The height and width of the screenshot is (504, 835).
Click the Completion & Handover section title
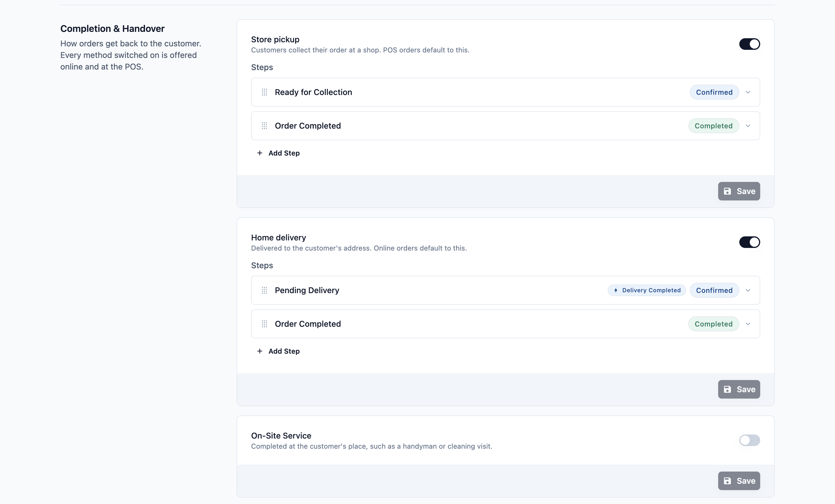(x=112, y=28)
